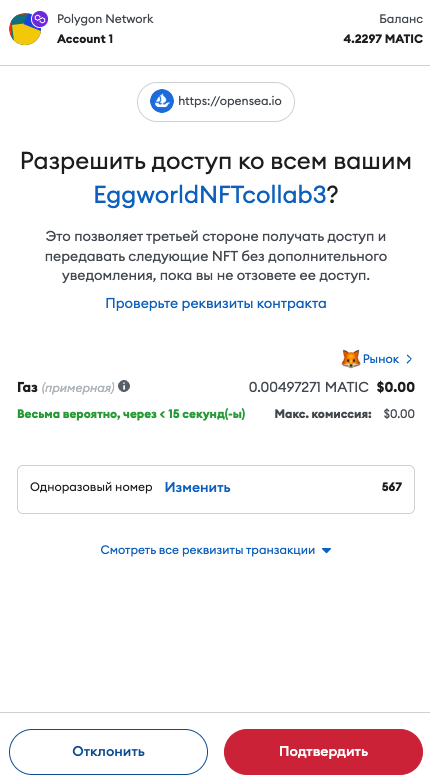Click the Отклонить button
Screen dimensions: 430x779
point(108,751)
